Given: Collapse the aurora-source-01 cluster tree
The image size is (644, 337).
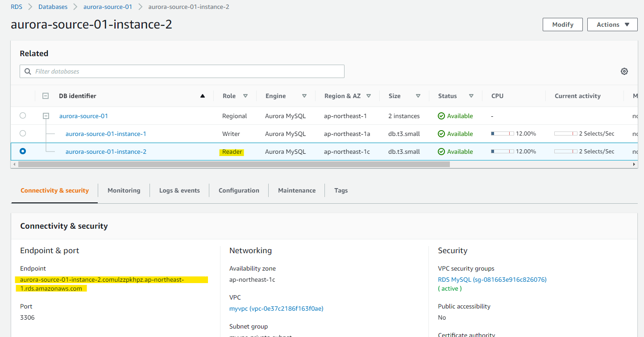Looking at the screenshot, I should pyautogui.click(x=46, y=116).
